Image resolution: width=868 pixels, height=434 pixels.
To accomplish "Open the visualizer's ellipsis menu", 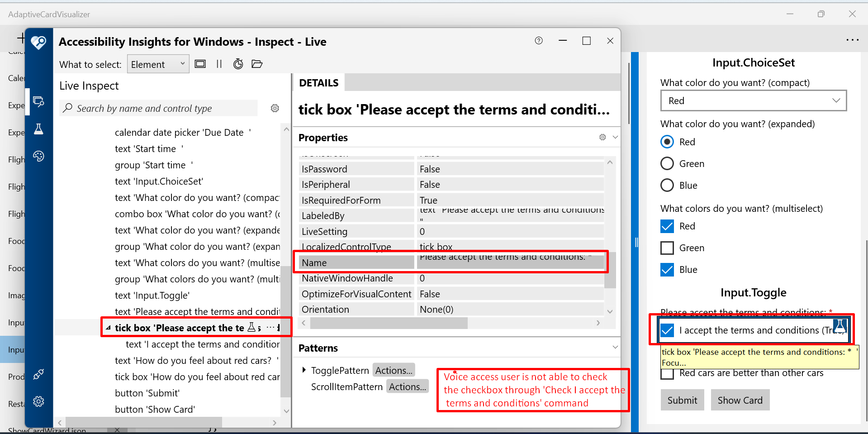I will [852, 40].
